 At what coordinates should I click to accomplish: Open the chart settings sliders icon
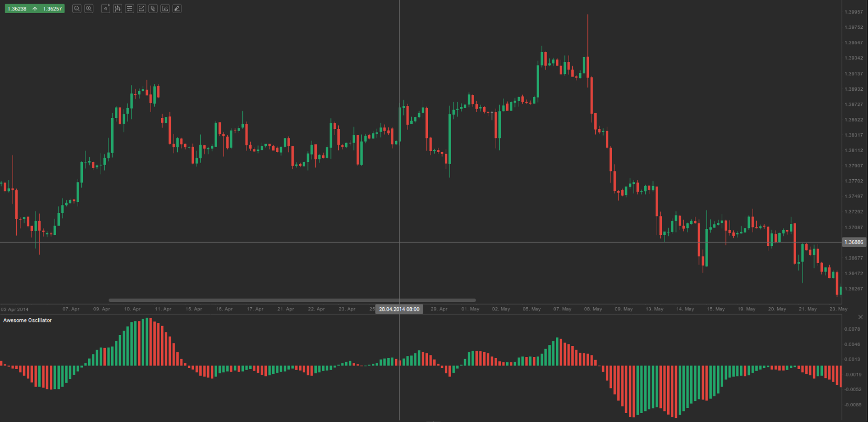tap(130, 8)
